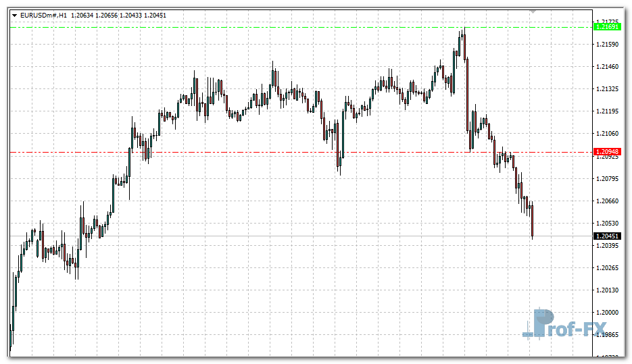Select the red 1.20948 price label
632x364 pixels.
[606, 152]
